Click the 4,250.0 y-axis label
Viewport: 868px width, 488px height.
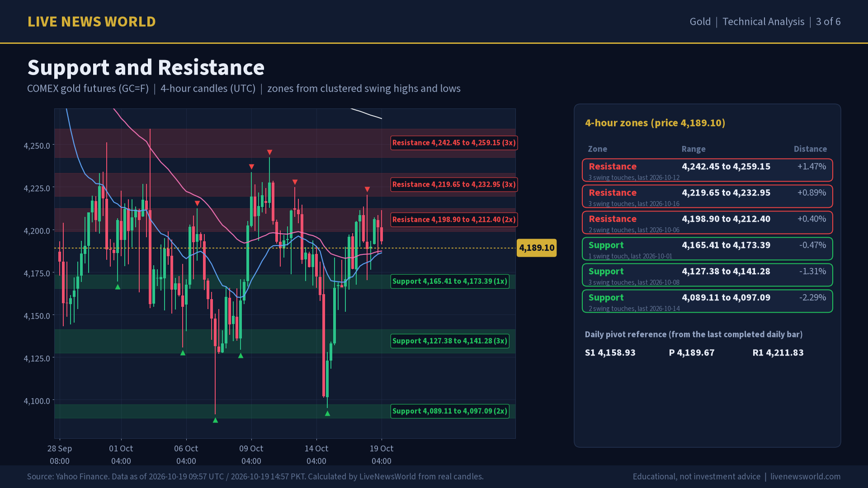37,146
